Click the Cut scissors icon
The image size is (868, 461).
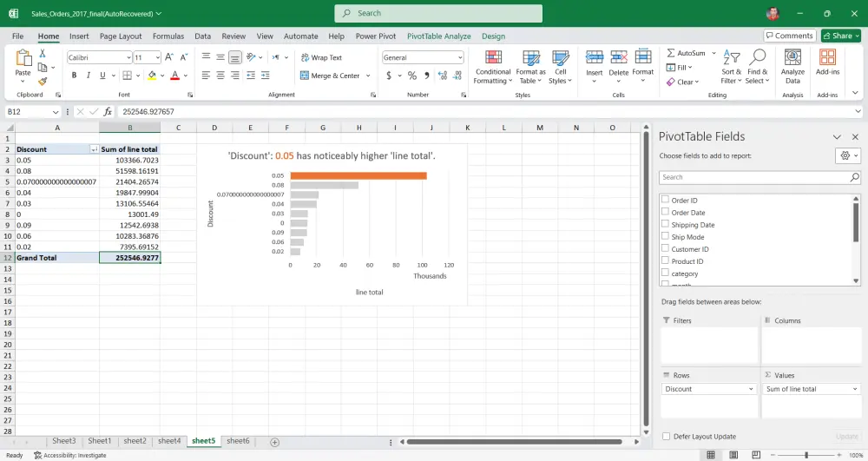[42, 53]
